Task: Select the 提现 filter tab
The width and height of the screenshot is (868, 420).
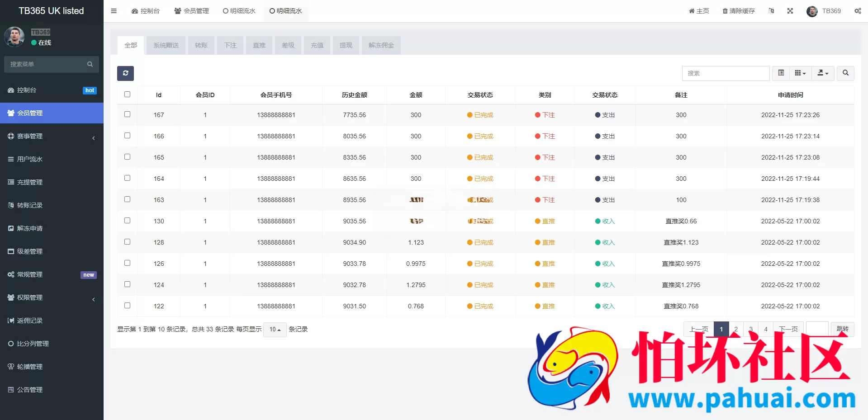Action: coord(346,45)
